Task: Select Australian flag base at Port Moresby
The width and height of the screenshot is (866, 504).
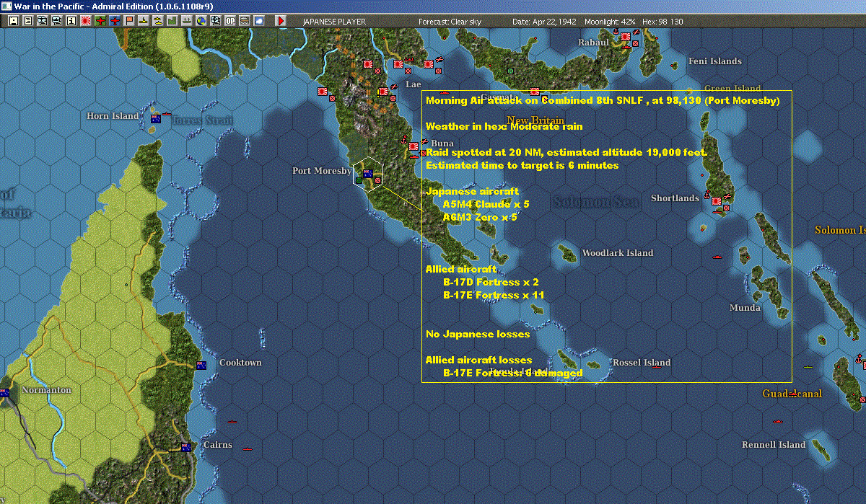Action: coord(368,174)
